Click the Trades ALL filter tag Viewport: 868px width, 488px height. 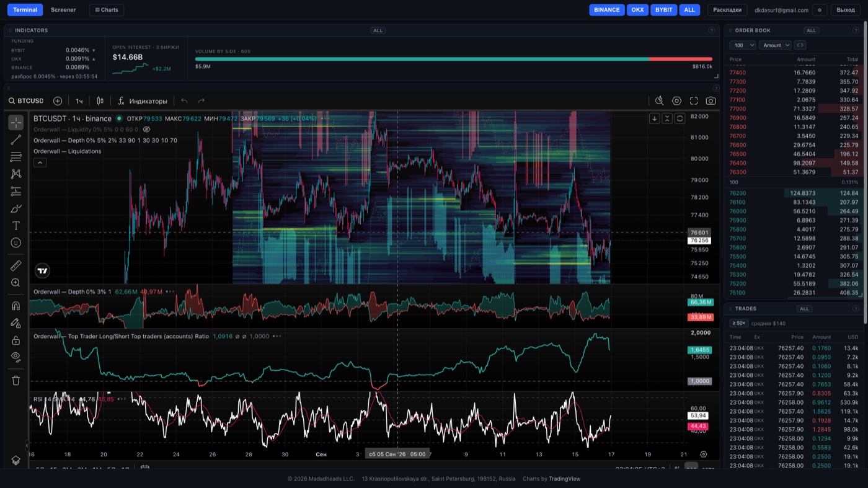tap(804, 308)
